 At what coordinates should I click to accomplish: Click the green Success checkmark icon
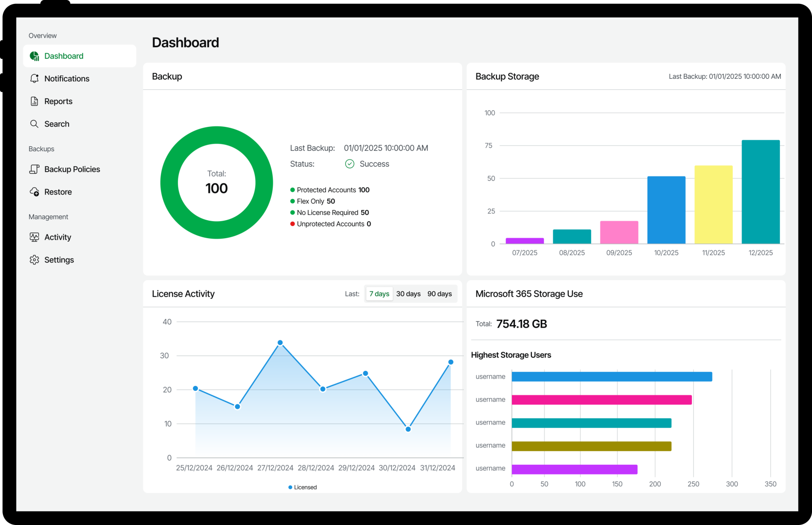point(350,164)
